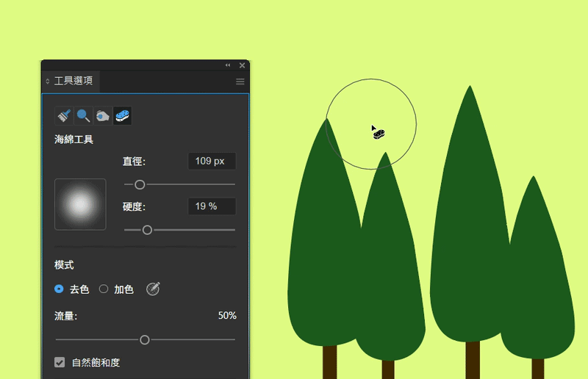This screenshot has width=588, height=379.
Task: Click the tablet pressure icon beside 加色
Action: (x=153, y=289)
